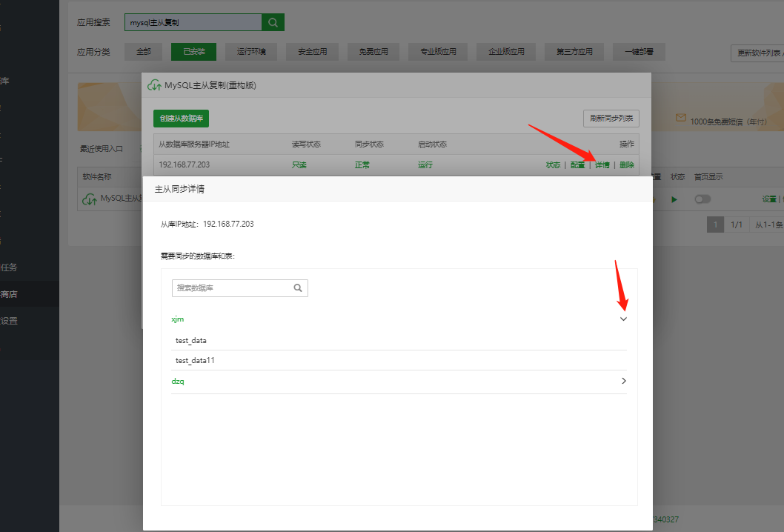Select the 全部 category tab

click(x=144, y=52)
